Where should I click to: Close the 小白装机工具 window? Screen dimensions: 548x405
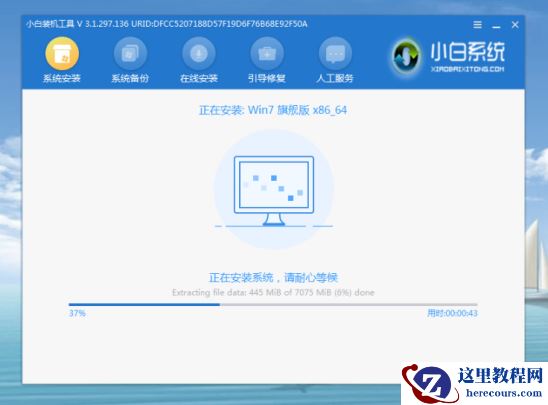click(515, 24)
